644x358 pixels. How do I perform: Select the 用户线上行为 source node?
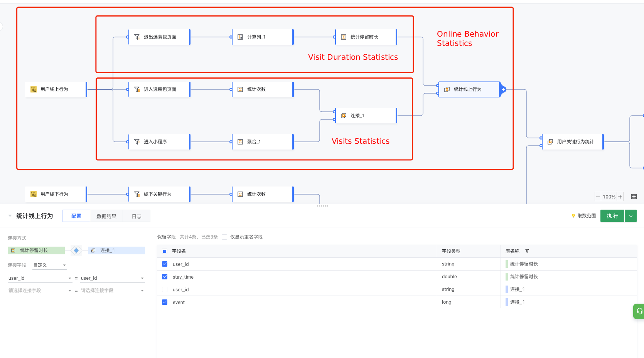point(56,89)
